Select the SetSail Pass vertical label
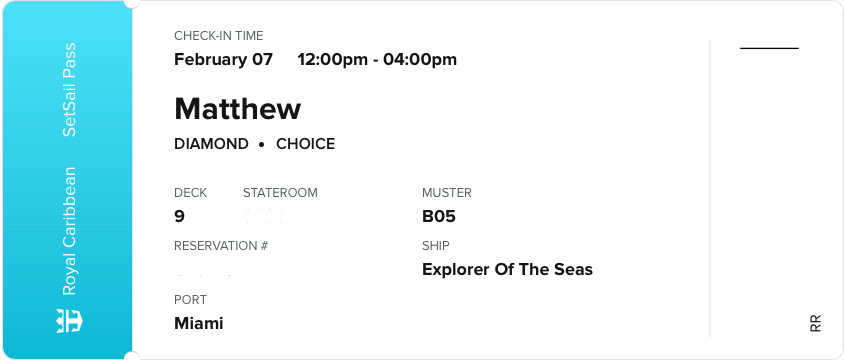 pyautogui.click(x=69, y=90)
